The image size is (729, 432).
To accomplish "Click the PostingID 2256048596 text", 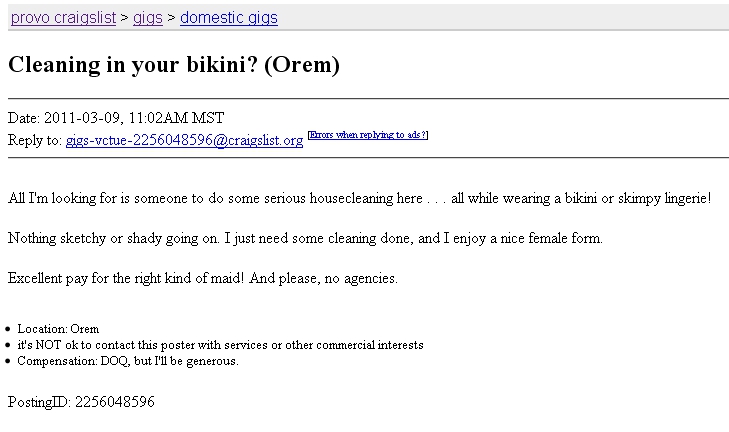I will click(x=81, y=402).
